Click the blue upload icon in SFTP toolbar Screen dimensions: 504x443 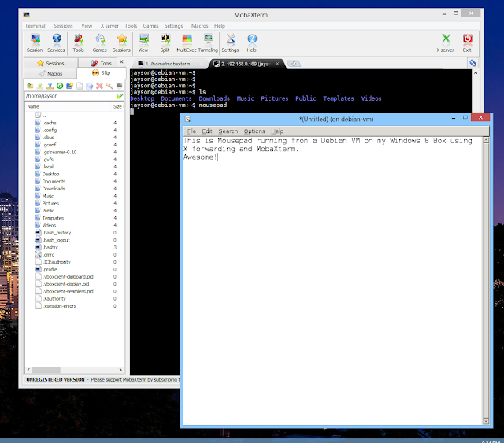pyautogui.click(x=50, y=86)
